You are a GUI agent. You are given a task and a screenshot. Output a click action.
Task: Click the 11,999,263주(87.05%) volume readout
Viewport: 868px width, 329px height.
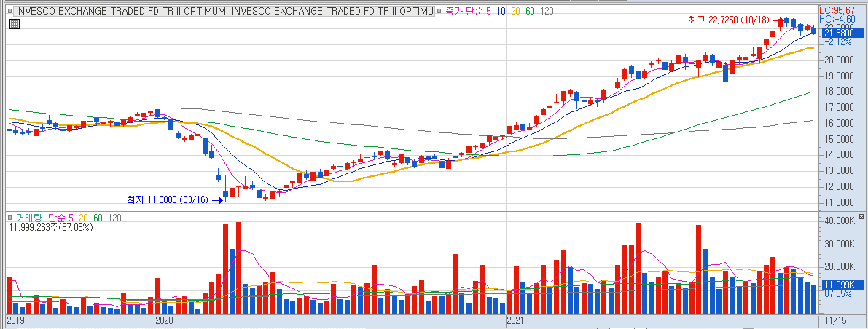click(52, 226)
